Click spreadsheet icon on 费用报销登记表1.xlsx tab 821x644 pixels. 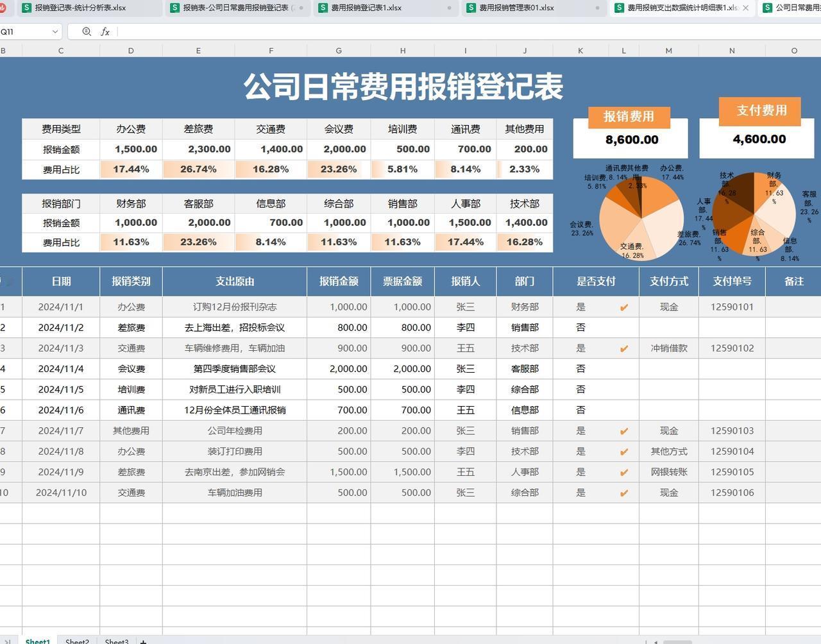point(323,8)
